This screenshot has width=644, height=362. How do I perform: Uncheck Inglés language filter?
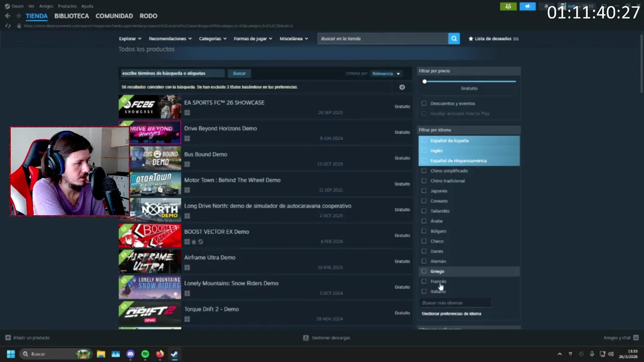click(424, 151)
